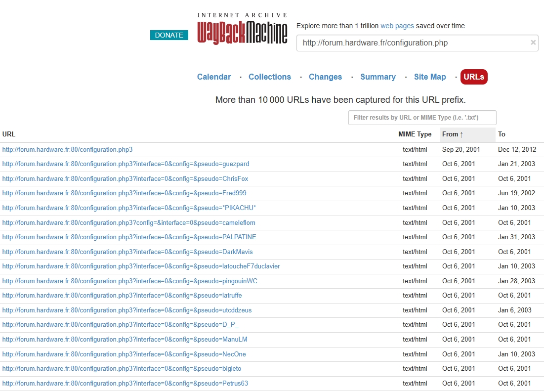544x392 pixels.
Task: Open the 'web pages' link
Action: [x=397, y=26]
